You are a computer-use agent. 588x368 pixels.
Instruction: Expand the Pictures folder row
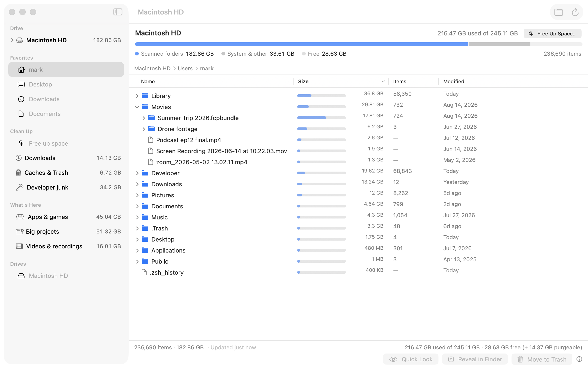[x=137, y=195]
